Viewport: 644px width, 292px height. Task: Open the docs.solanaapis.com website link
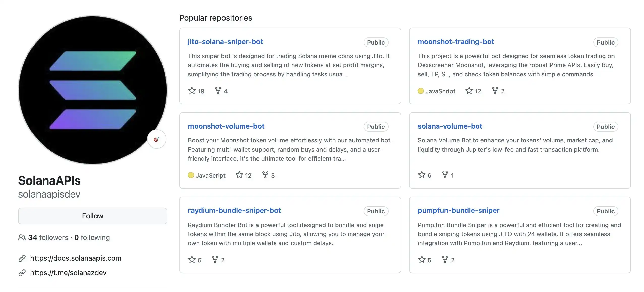(x=76, y=258)
